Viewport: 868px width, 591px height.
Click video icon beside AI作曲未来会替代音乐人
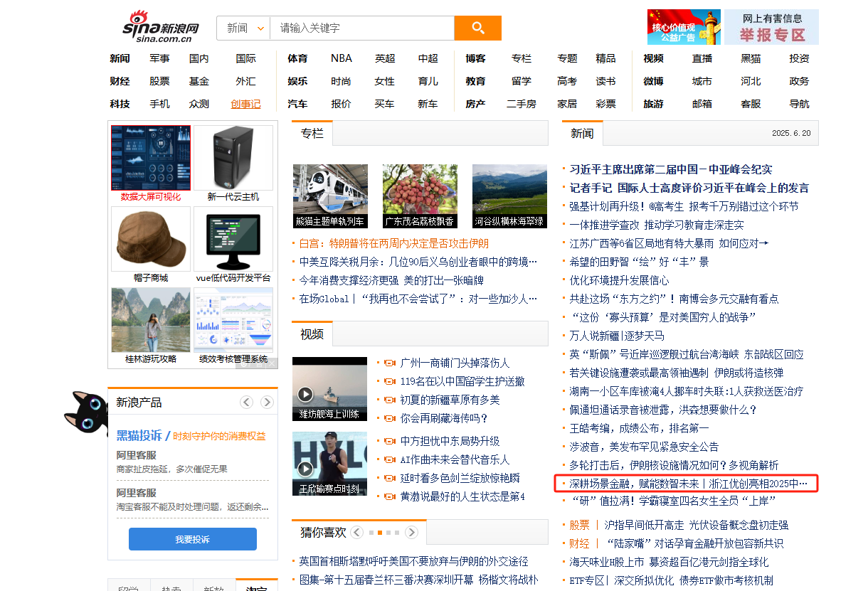click(x=389, y=459)
